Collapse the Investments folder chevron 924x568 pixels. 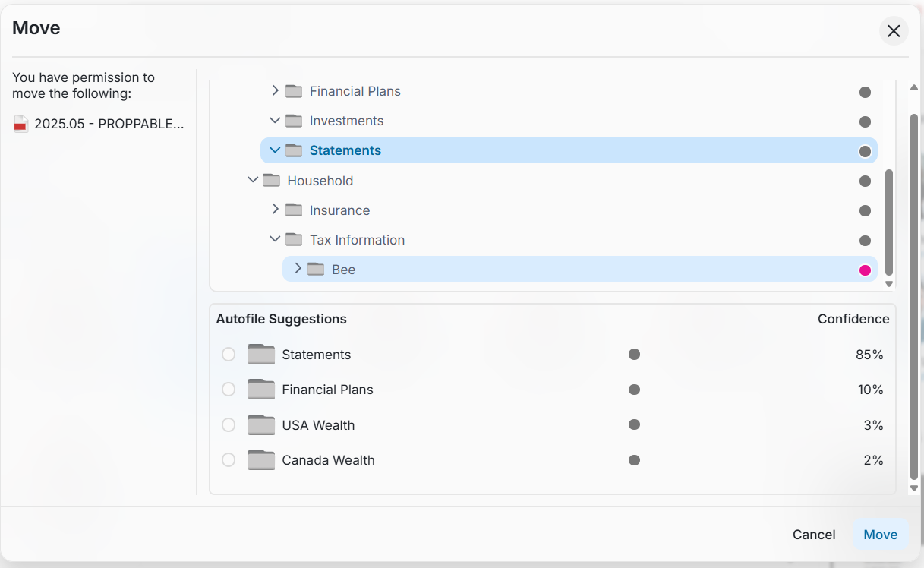click(275, 120)
